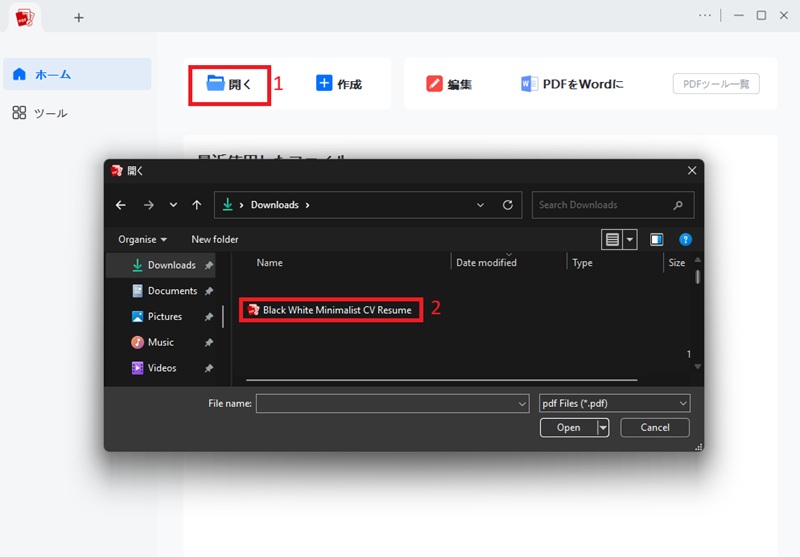The image size is (800, 557).
Task: Sort files by Size column
Action: (x=677, y=263)
